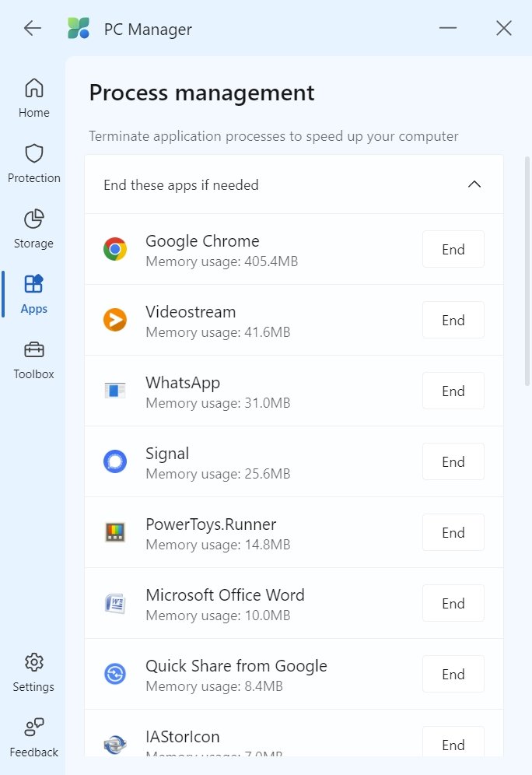Click the Quick Share from Google icon

(x=115, y=675)
